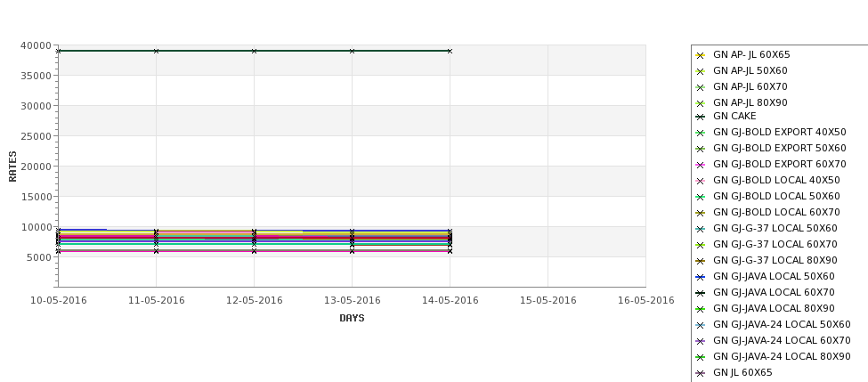Image resolution: width=868 pixels, height=382 pixels.
Task: Click the 12-05-2016 axis date label
Action: click(254, 301)
